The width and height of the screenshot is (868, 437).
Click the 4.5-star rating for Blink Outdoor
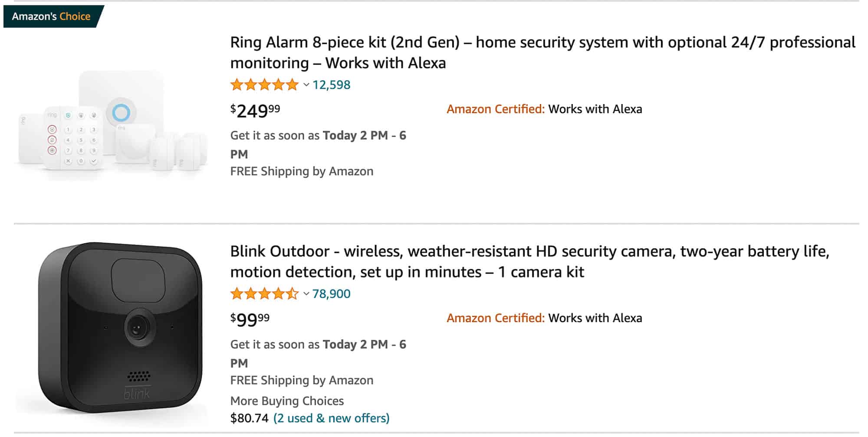pos(263,294)
